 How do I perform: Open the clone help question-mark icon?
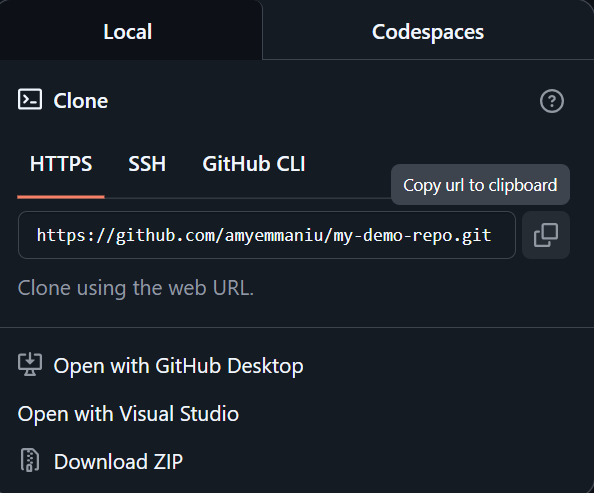tap(552, 101)
